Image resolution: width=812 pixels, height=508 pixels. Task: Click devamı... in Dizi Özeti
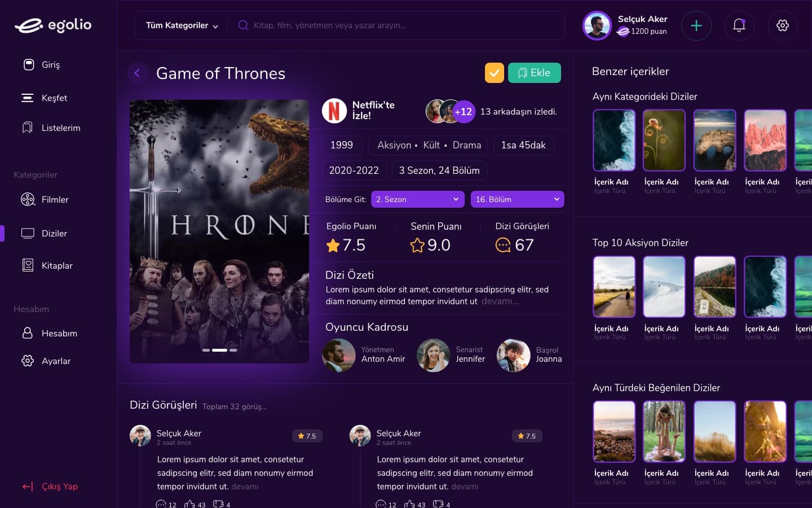[x=500, y=301]
